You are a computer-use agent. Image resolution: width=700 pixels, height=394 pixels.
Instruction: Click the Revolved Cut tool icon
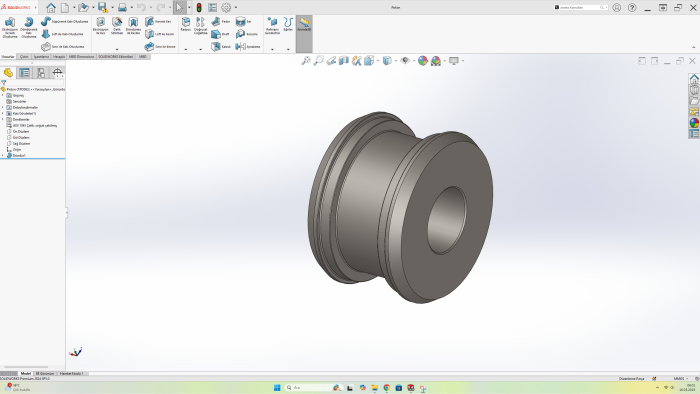click(133, 22)
